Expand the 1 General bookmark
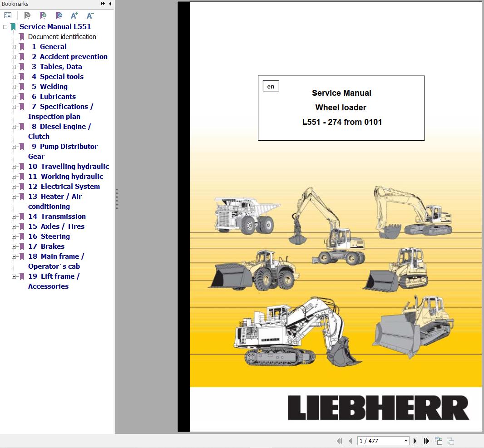Viewport: 484px width, 448px height. point(14,47)
